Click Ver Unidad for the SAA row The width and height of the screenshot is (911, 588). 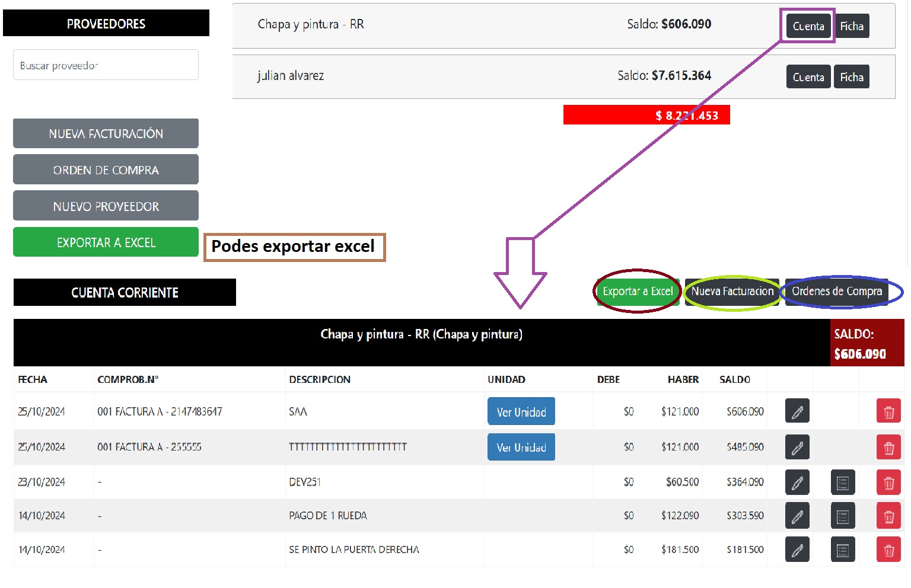[521, 411]
